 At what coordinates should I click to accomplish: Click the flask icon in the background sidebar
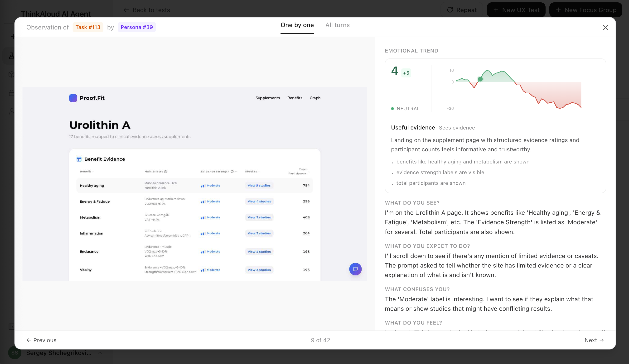(11, 56)
